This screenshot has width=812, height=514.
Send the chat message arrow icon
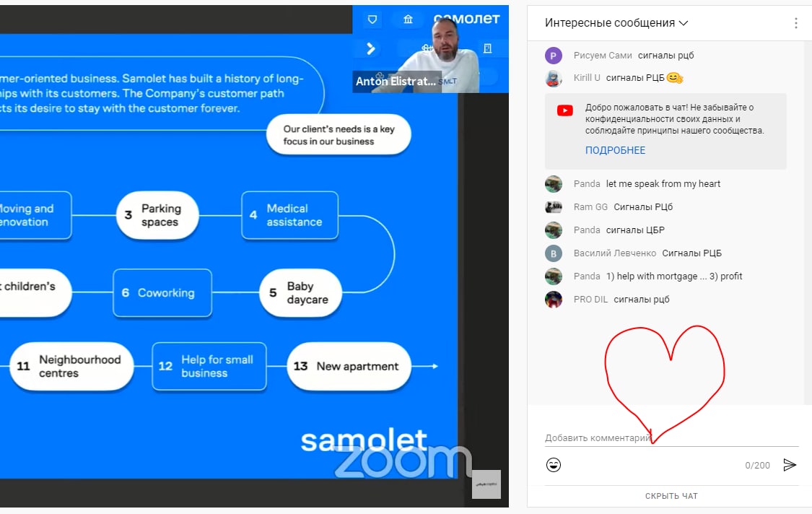point(790,465)
